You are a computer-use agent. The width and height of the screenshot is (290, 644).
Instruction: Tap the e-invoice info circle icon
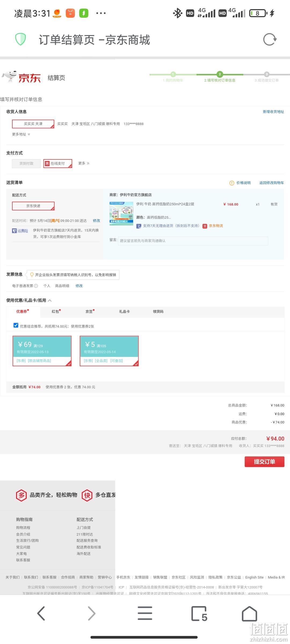pos(36,286)
